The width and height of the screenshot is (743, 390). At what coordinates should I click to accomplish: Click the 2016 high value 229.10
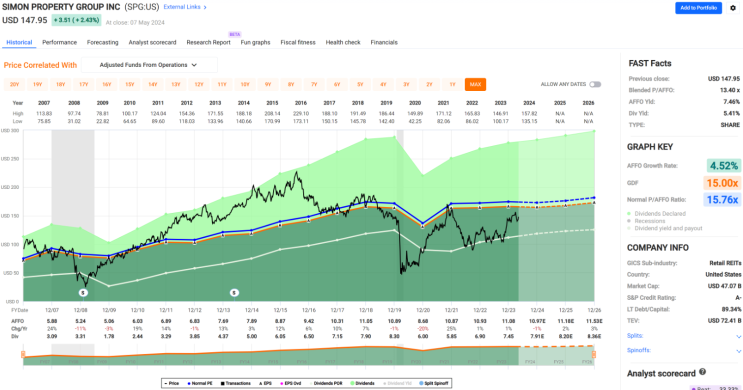point(301,114)
